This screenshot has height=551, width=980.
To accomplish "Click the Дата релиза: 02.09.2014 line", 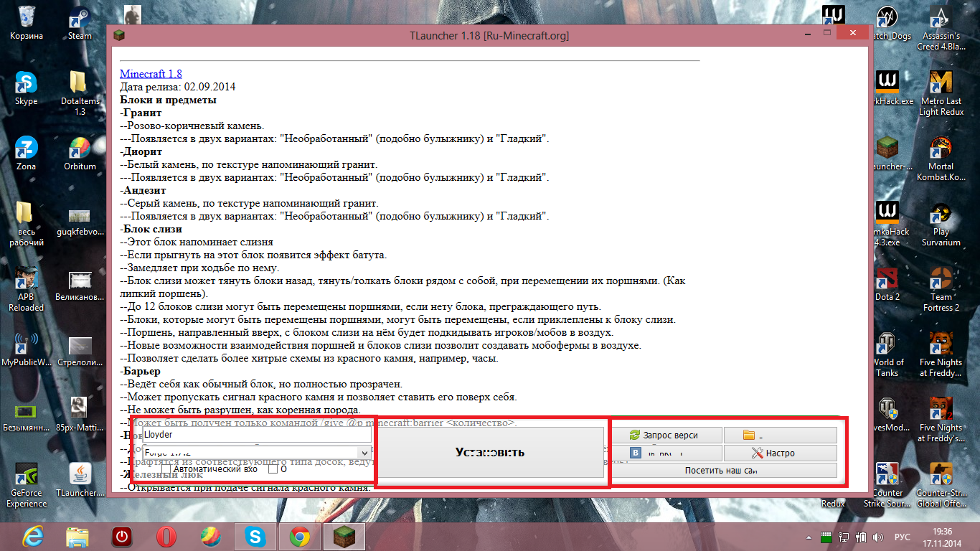I will click(178, 87).
